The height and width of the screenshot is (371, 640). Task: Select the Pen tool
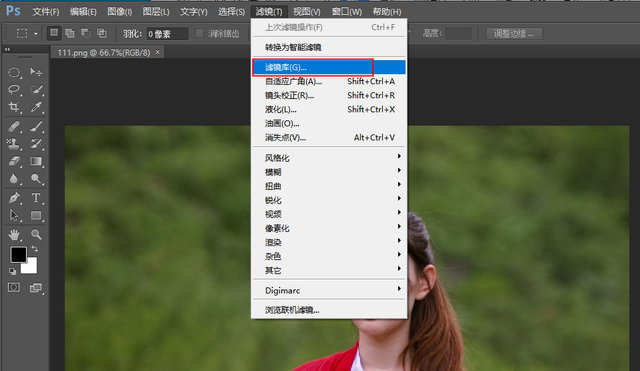click(14, 198)
